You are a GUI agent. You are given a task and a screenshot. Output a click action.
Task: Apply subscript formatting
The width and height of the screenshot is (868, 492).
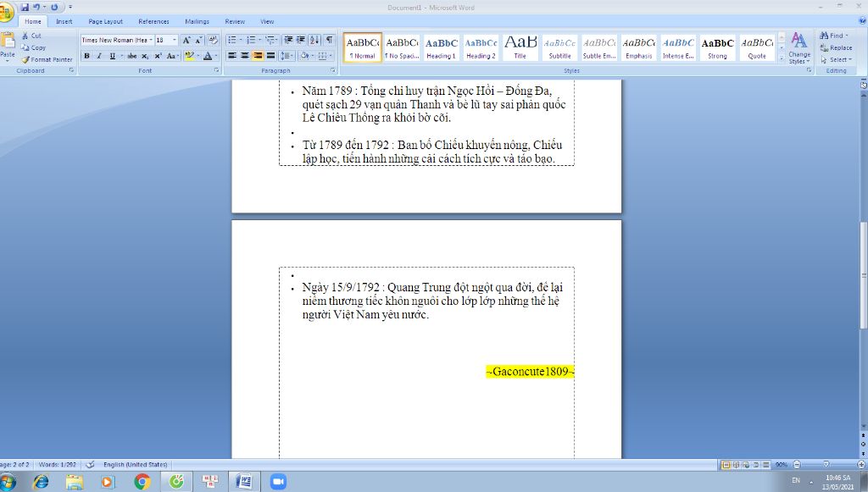click(x=145, y=56)
